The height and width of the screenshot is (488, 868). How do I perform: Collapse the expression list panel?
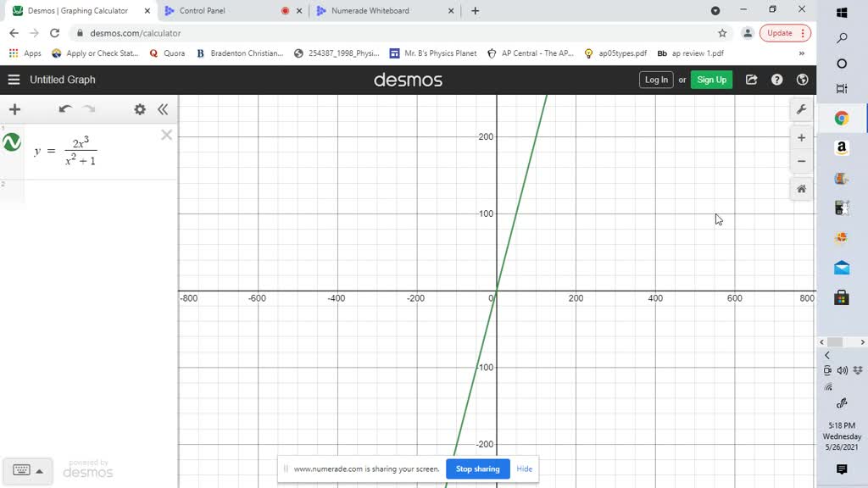click(x=164, y=109)
